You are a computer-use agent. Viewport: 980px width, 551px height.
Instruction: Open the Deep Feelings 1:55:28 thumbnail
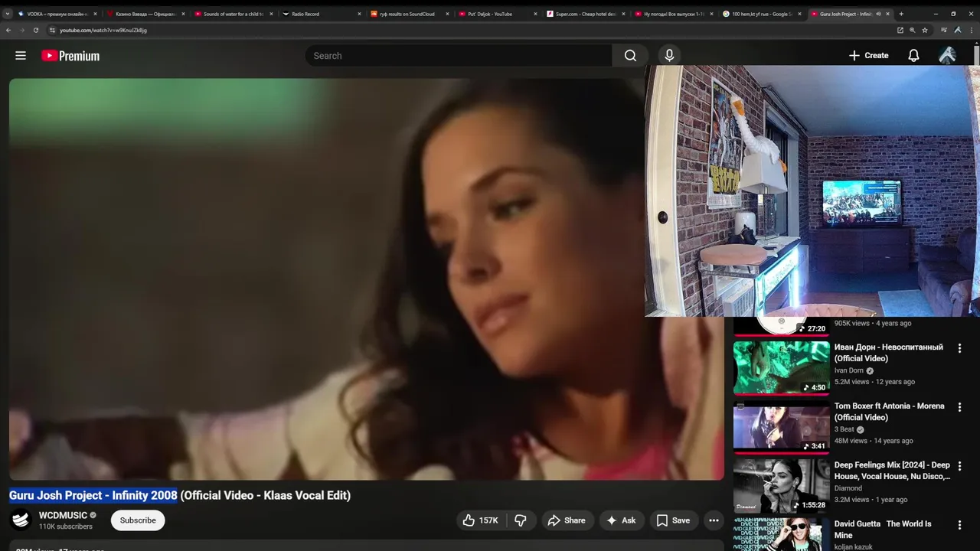point(782,486)
